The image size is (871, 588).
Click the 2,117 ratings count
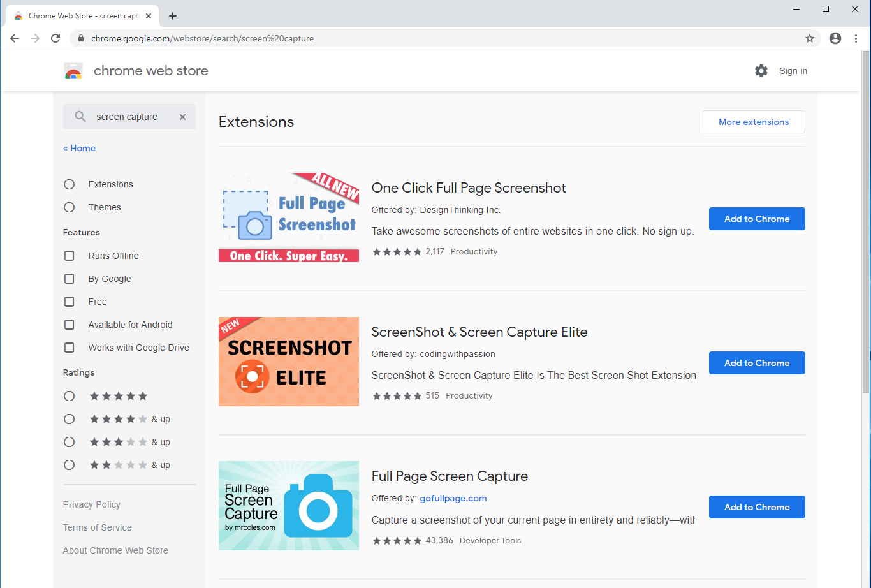point(435,251)
